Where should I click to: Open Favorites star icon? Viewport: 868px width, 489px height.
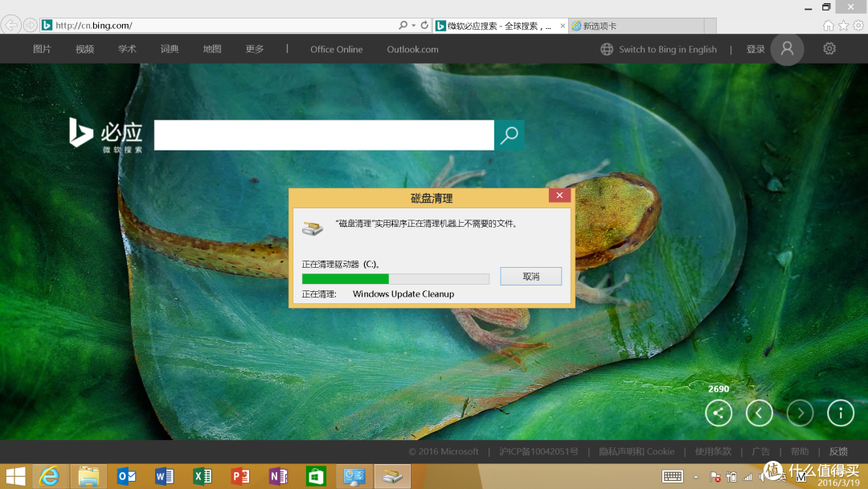843,26
